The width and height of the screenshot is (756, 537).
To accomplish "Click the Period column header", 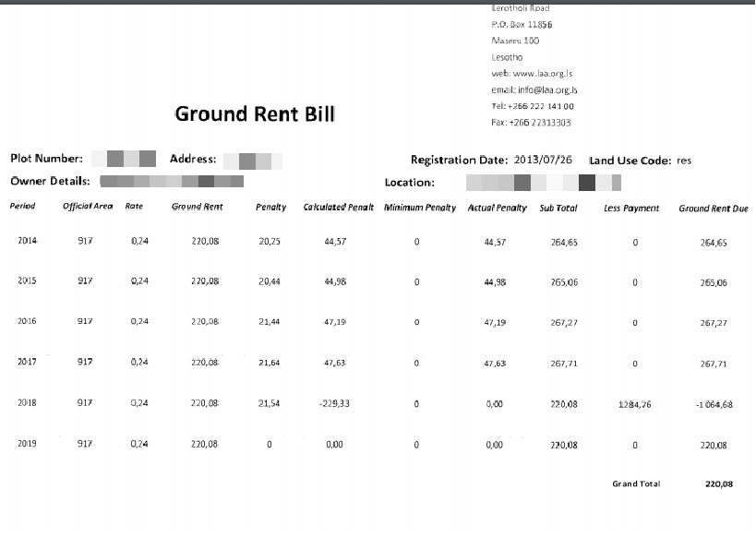I will point(22,208).
